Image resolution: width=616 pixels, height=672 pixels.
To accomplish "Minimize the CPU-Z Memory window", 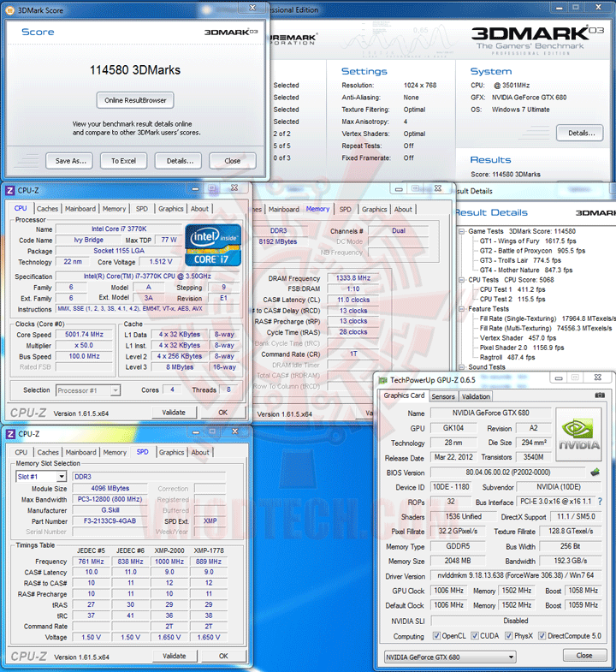I will tap(399, 188).
